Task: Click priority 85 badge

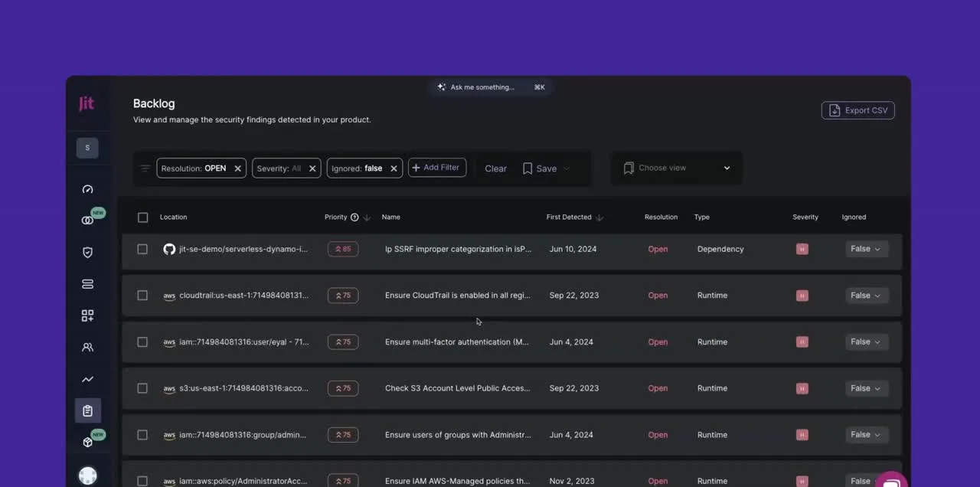Action: click(x=343, y=249)
